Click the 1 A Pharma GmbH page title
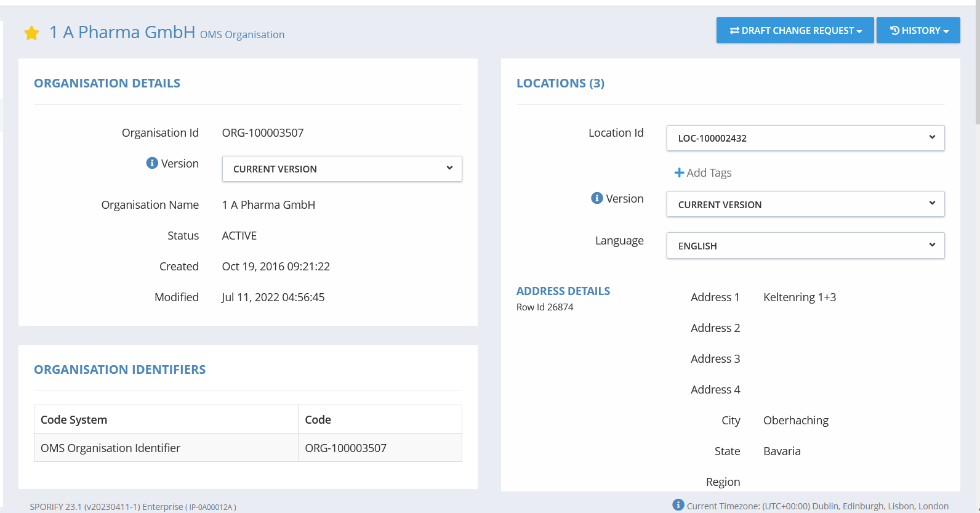This screenshot has width=980, height=513. pos(122,32)
